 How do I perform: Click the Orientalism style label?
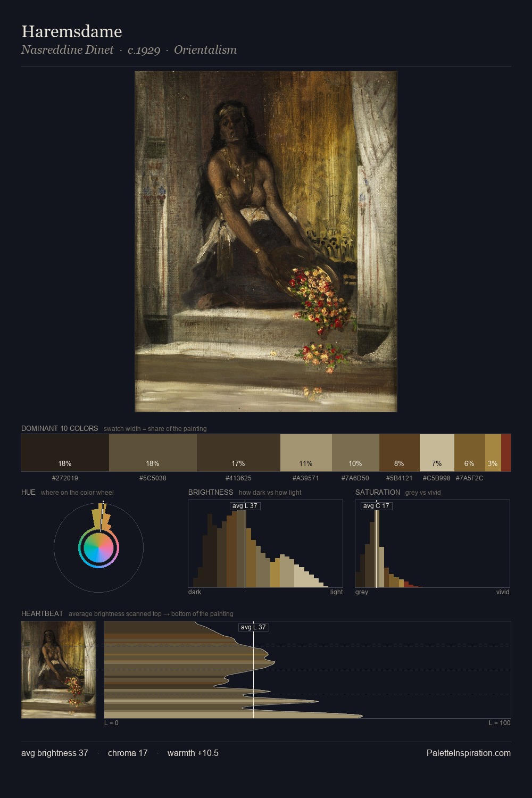point(205,50)
